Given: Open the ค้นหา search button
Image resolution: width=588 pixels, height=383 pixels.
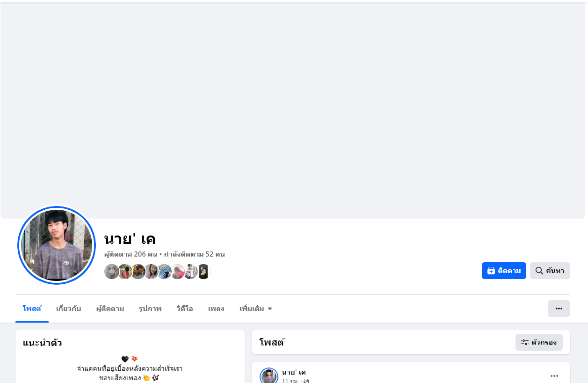Looking at the screenshot, I should pyautogui.click(x=550, y=271).
